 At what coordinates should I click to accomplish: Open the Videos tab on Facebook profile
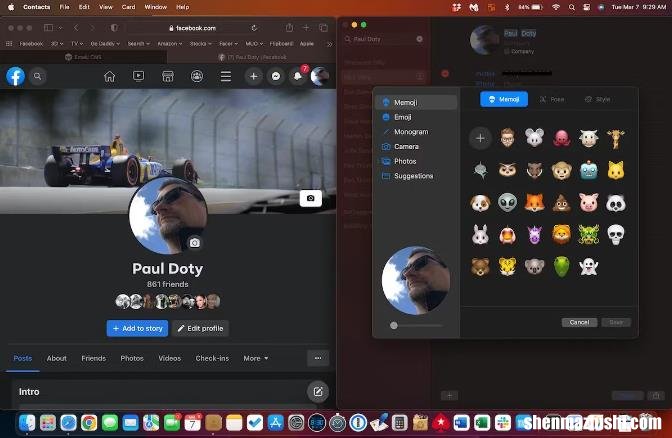[170, 358]
